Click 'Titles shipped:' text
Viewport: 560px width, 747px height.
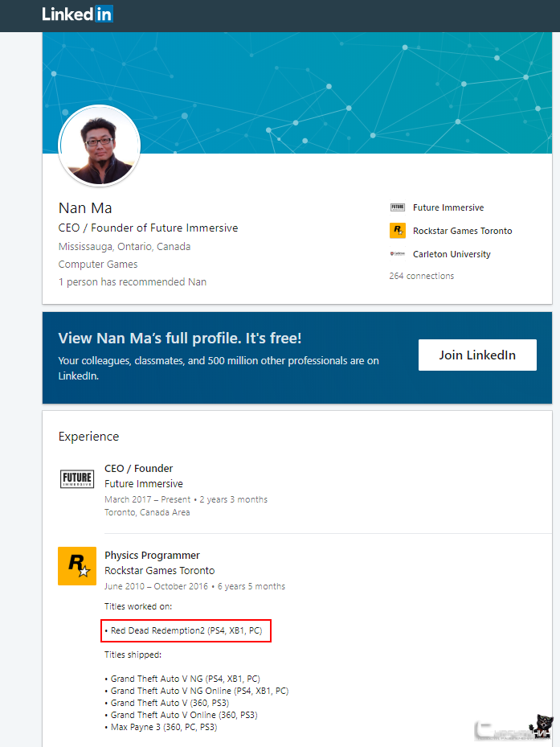pyautogui.click(x=133, y=655)
